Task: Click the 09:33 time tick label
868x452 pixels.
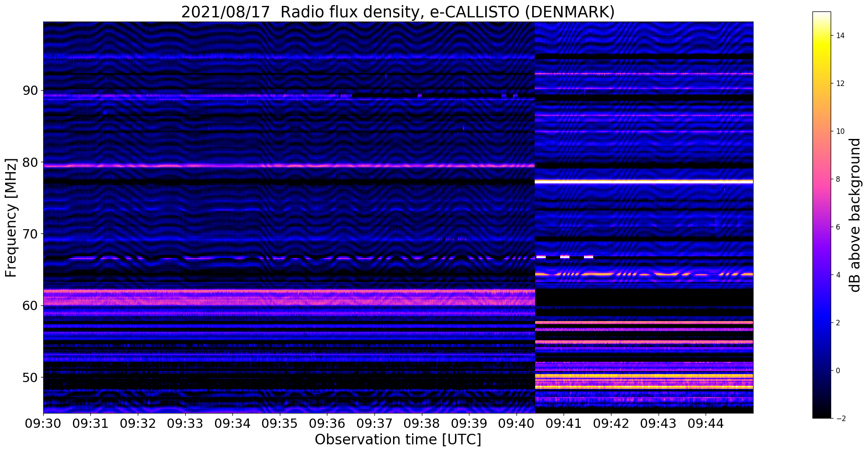Action: 185,424
